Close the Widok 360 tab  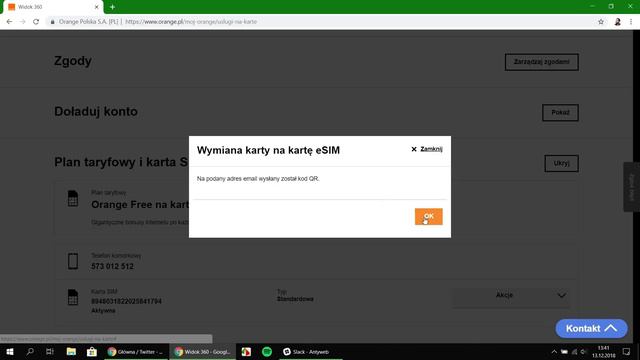[96, 7]
